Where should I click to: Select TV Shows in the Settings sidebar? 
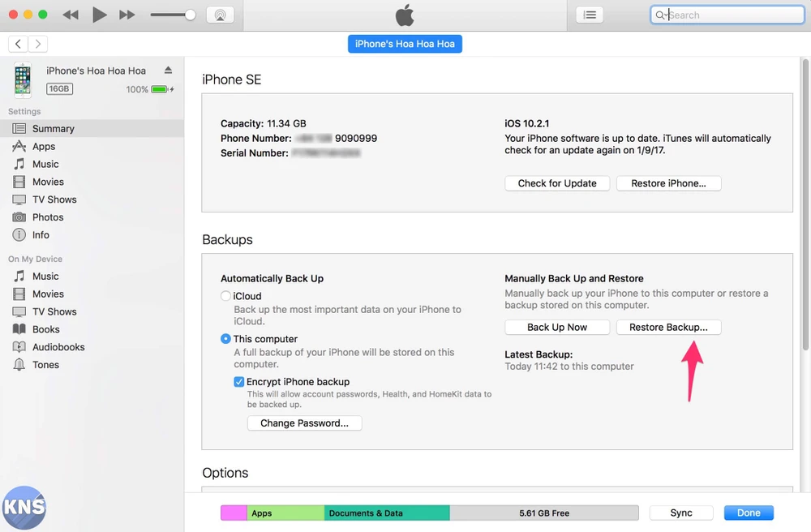point(54,199)
